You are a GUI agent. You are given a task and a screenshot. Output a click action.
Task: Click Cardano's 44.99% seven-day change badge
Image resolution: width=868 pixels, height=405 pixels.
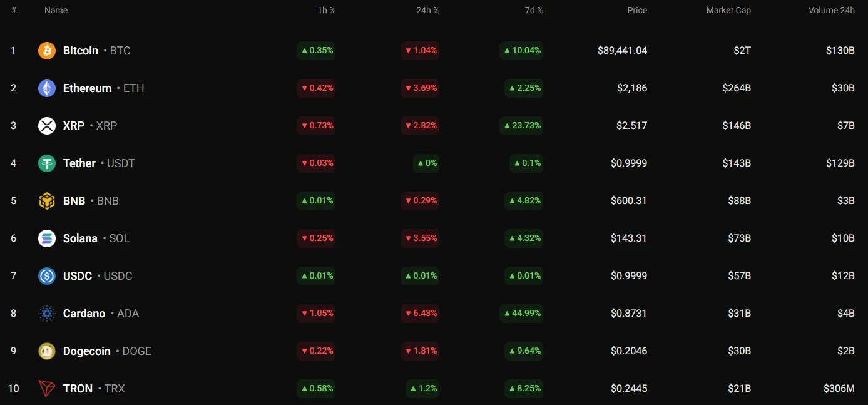[x=521, y=314]
